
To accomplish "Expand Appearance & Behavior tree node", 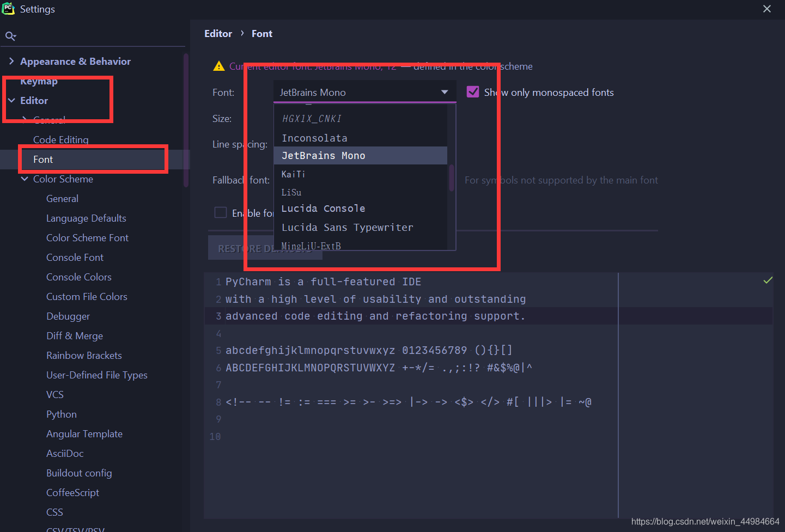I will tap(11, 61).
